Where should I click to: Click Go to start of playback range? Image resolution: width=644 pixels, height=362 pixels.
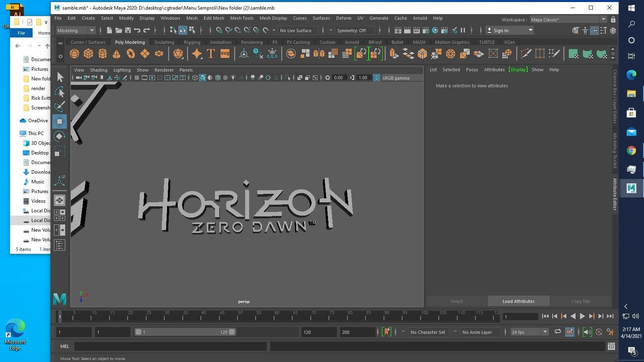[x=545, y=316]
